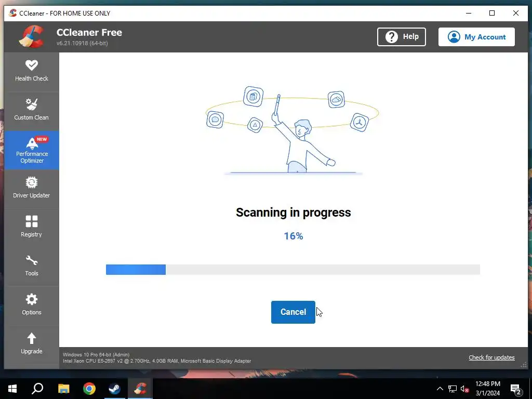Click the 16% progress value
This screenshot has height=399, width=532.
point(294,236)
